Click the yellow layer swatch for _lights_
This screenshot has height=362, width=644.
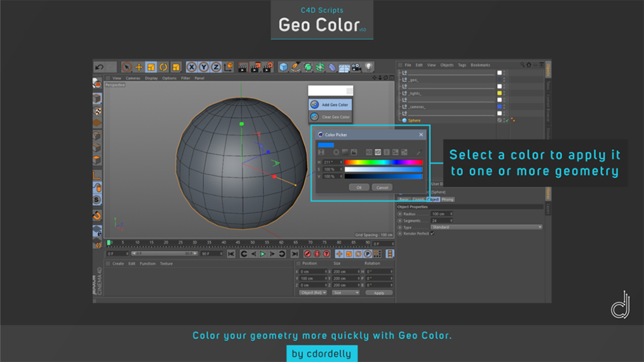500,93
